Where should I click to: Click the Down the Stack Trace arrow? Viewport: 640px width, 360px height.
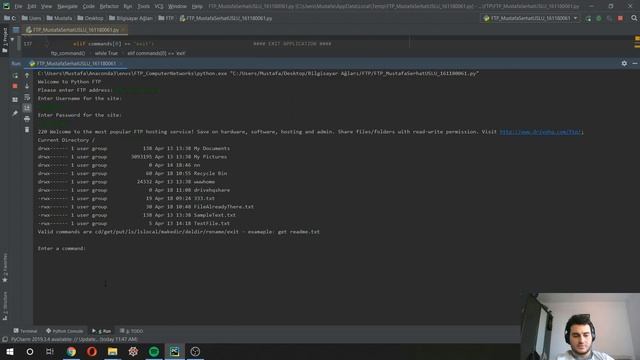[x=27, y=86]
